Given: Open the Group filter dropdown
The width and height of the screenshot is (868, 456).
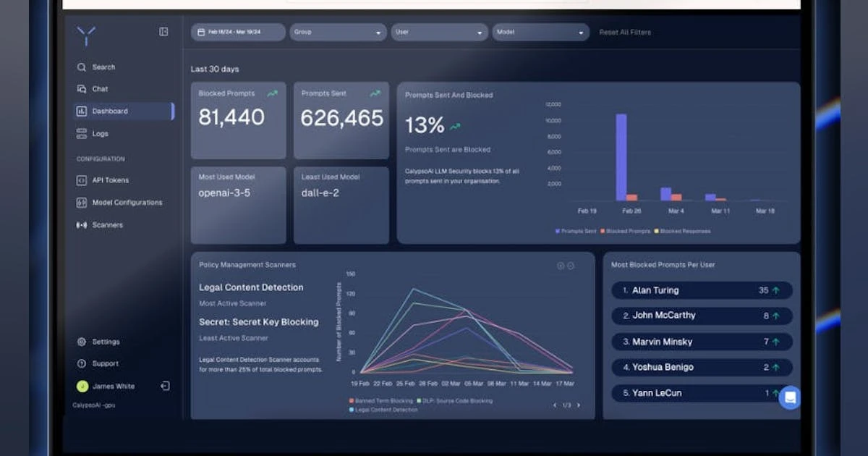Looking at the screenshot, I should click(x=337, y=32).
